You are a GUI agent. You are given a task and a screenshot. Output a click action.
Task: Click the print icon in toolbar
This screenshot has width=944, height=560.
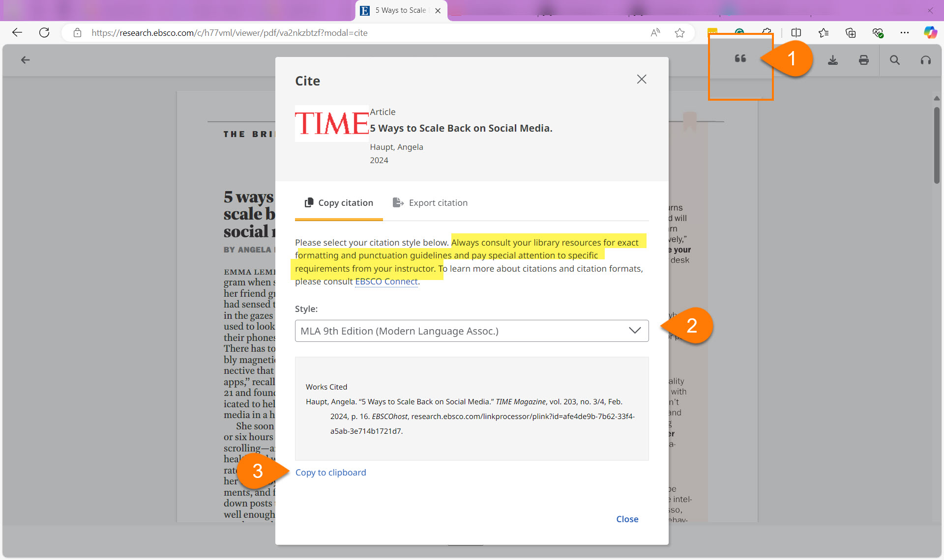(865, 60)
